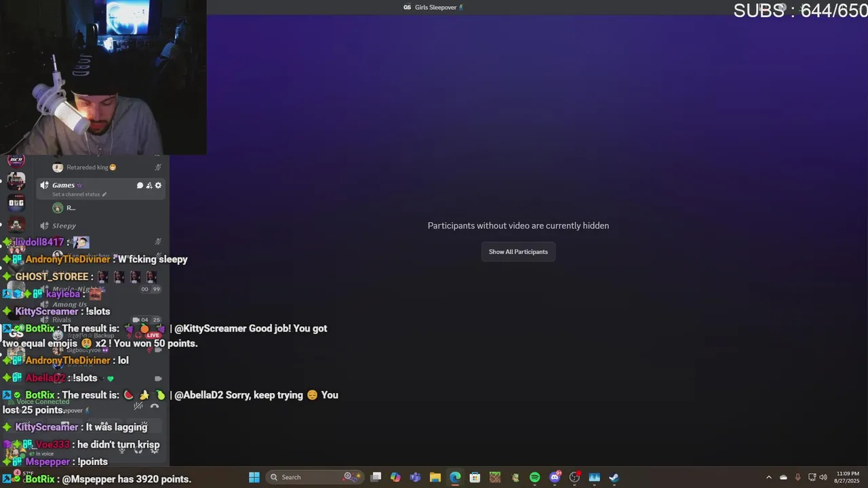Click the taskbar Search box
This screenshot has height=488, width=868.
coord(314,477)
